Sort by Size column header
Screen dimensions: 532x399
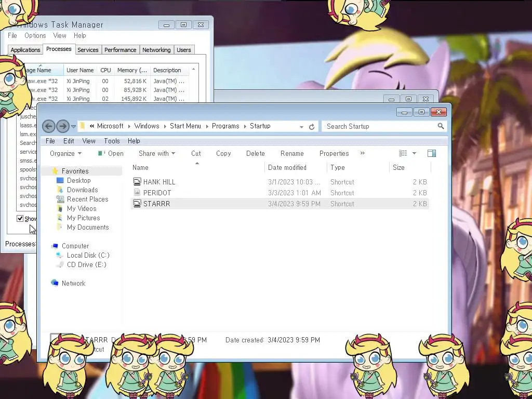pos(410,167)
